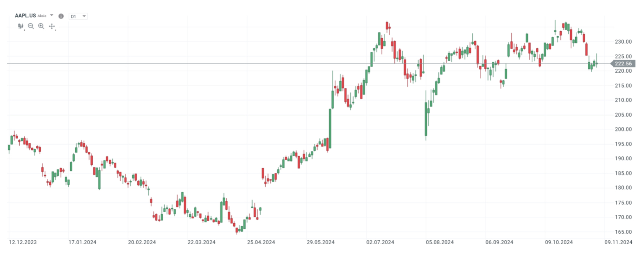Image resolution: width=644 pixels, height=253 pixels.
Task: Open the D1 timeframe dropdown
Action: coord(79,16)
